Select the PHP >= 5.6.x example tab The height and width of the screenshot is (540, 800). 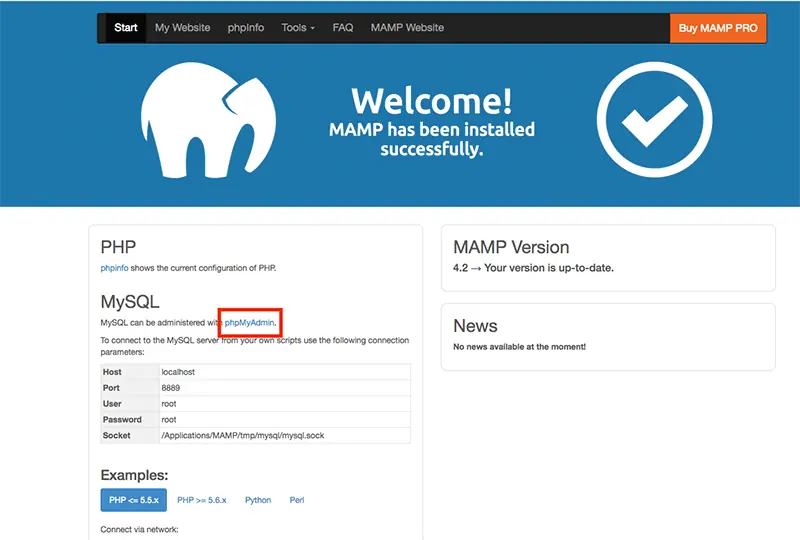click(202, 500)
